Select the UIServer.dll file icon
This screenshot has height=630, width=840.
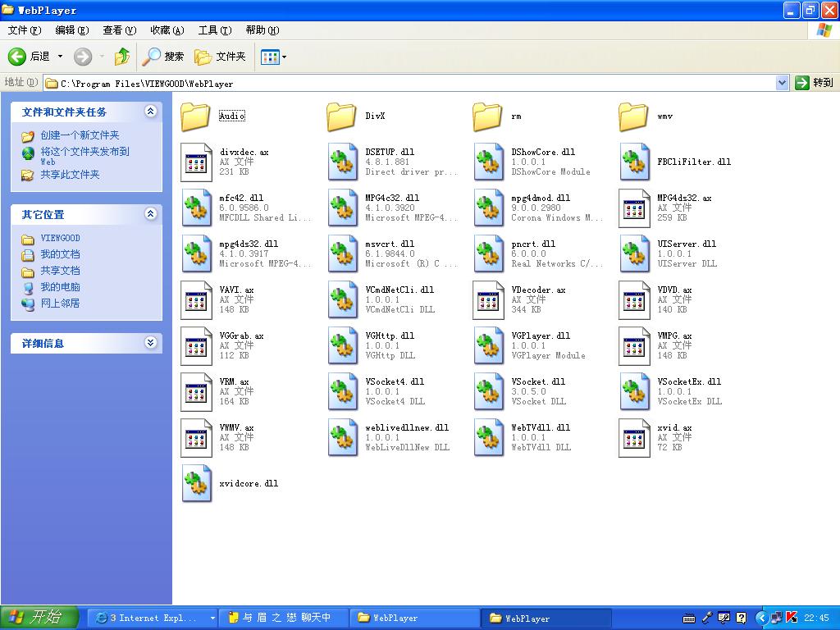[635, 254]
